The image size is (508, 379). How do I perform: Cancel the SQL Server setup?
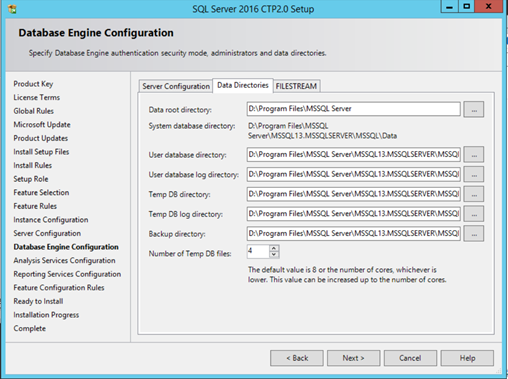(x=410, y=358)
